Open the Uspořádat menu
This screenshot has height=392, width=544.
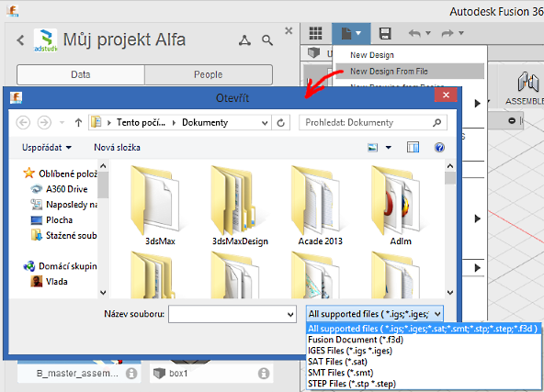(x=47, y=147)
